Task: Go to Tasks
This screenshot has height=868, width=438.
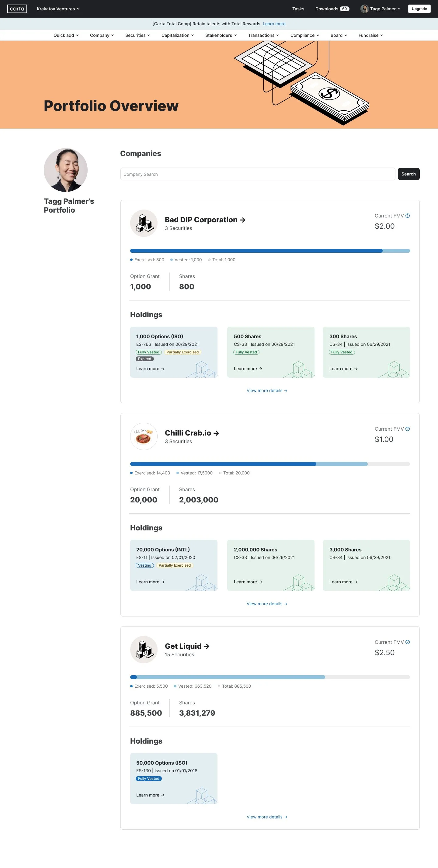Action: tap(298, 9)
